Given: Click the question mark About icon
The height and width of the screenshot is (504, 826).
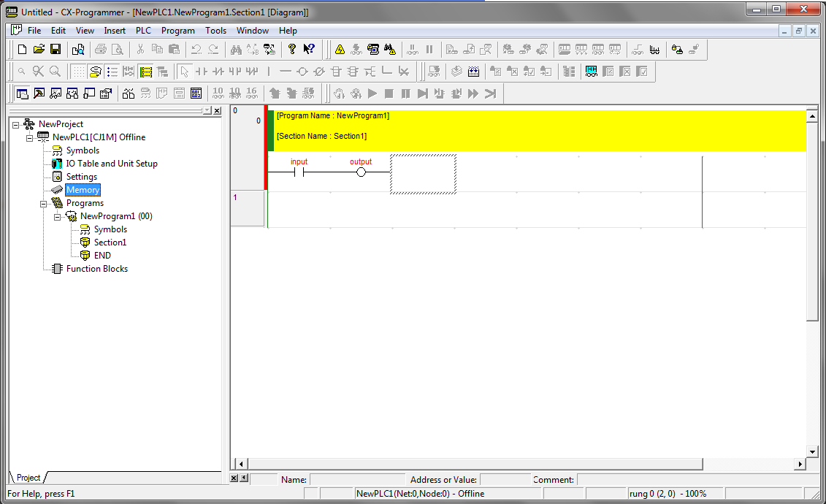Looking at the screenshot, I should pos(292,50).
